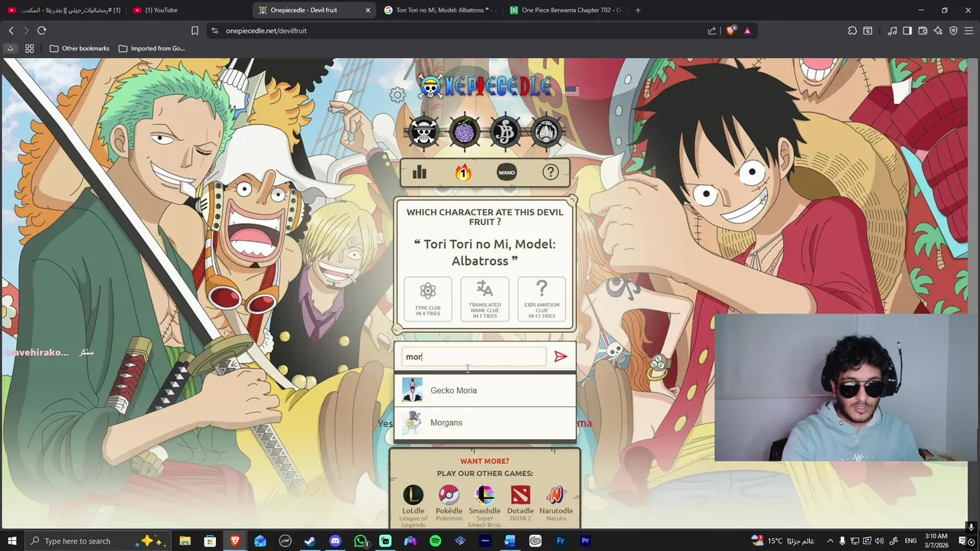This screenshot has height=551, width=980.
Task: Open the Brave Rewards triangle icon
Action: 747,31
